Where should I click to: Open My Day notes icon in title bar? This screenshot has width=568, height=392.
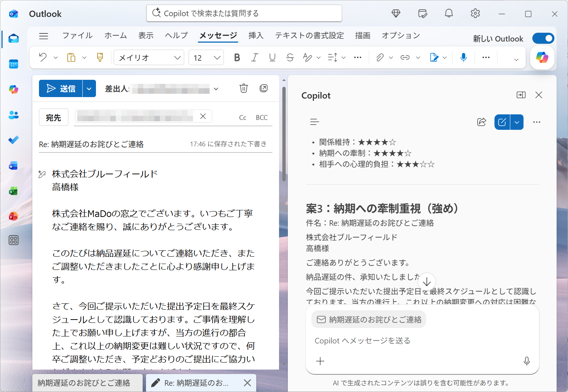pyautogui.click(x=423, y=14)
